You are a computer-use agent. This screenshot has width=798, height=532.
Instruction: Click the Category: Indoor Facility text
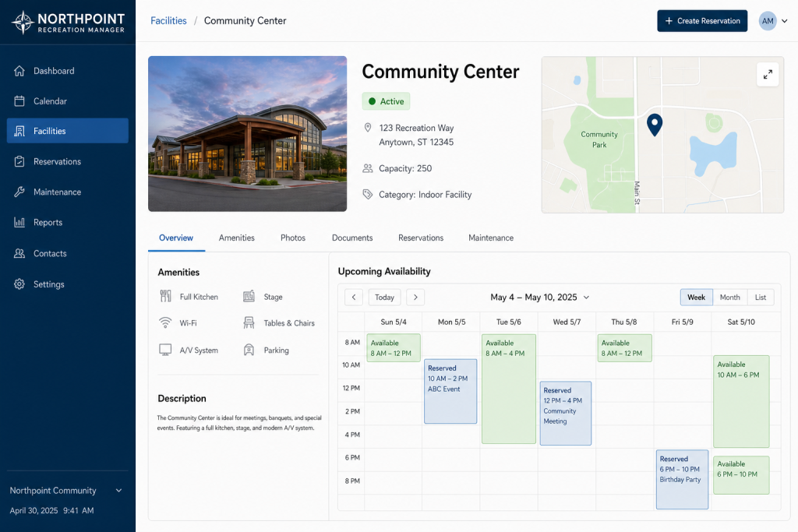(425, 194)
